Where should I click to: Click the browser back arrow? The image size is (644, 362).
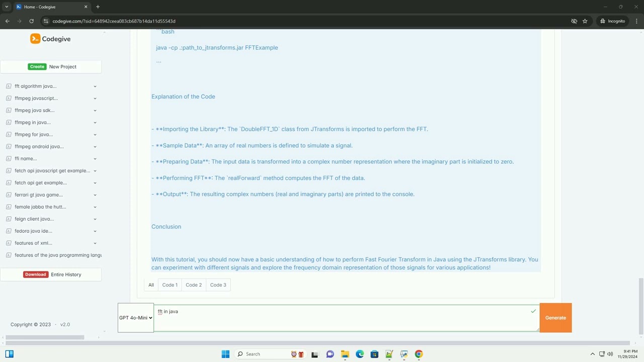pos(7,21)
